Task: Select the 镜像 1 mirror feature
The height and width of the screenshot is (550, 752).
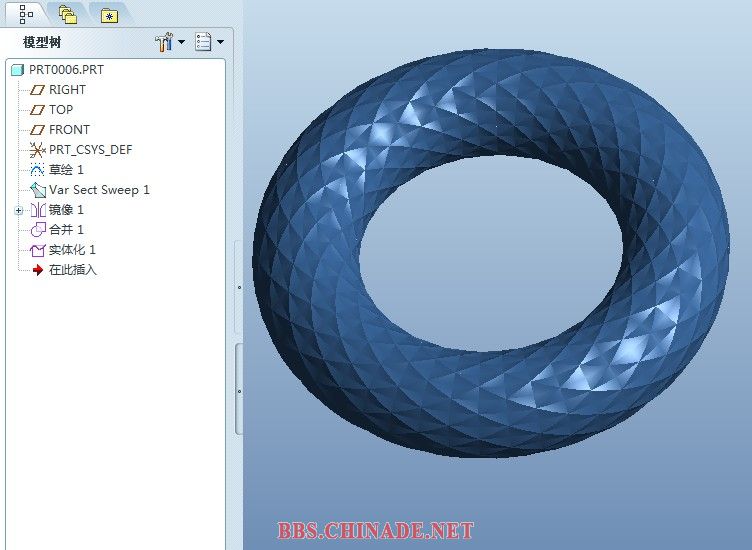Action: [x=66, y=210]
